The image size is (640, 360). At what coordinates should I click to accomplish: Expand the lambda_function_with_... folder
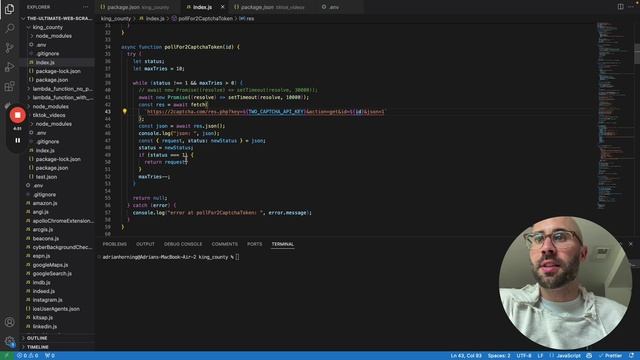tap(61, 98)
